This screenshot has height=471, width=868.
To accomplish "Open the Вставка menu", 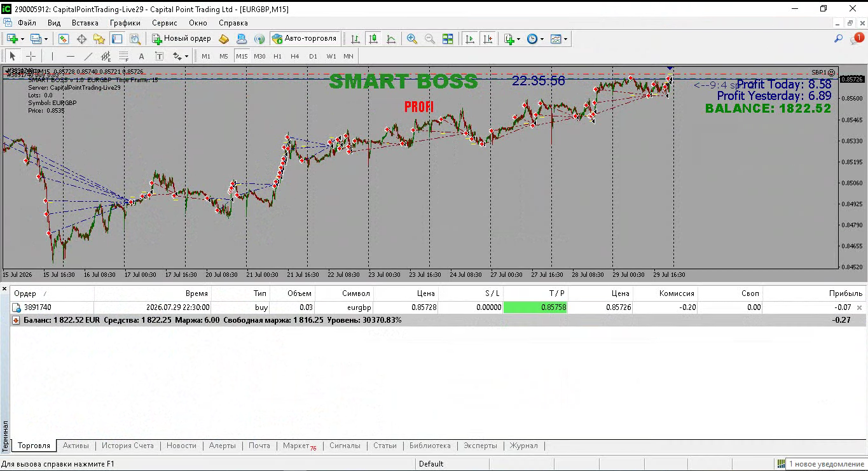I will click(85, 23).
